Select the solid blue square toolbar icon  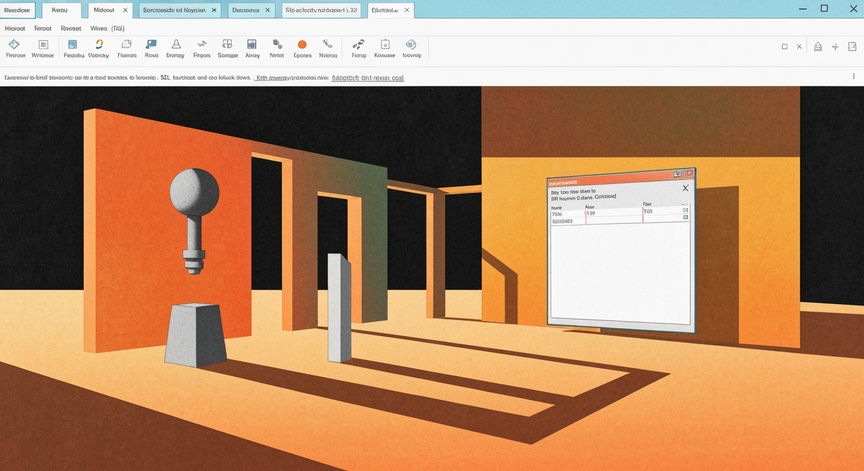point(72,45)
